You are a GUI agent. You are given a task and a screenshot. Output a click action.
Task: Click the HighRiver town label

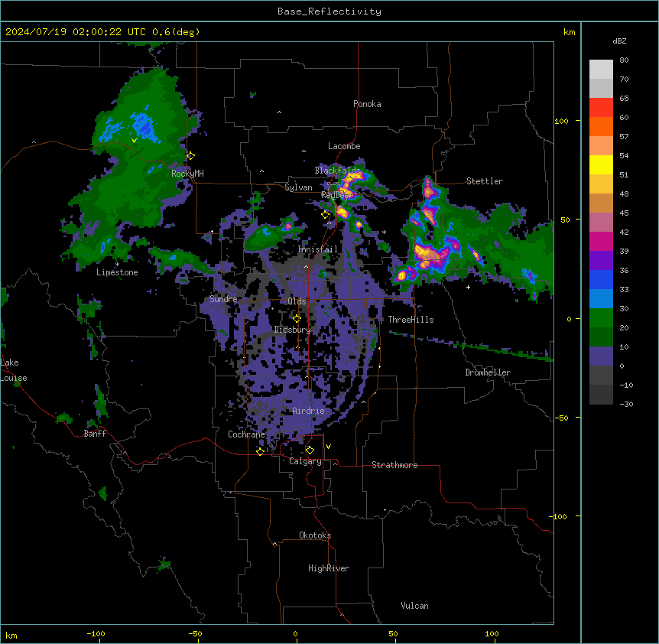(x=329, y=568)
